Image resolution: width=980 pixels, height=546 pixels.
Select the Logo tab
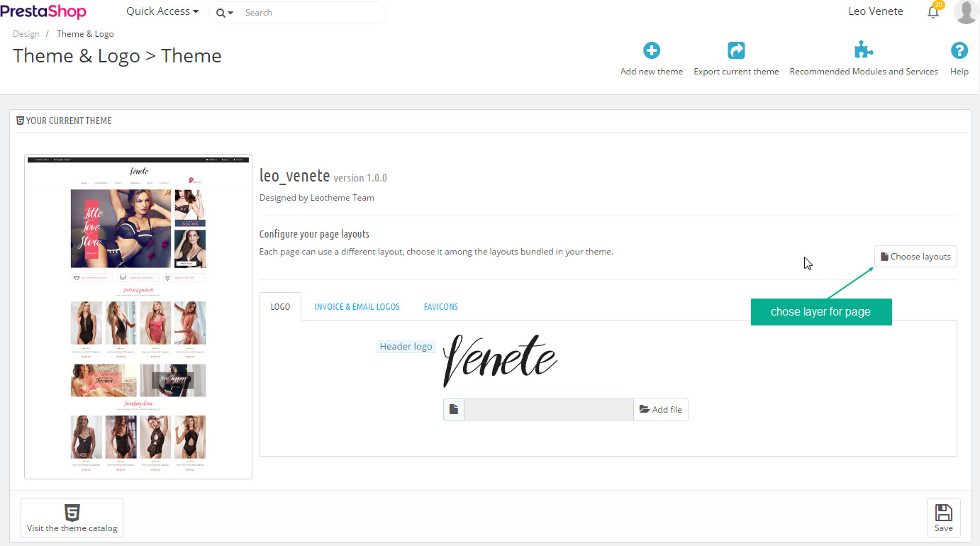[x=280, y=307]
